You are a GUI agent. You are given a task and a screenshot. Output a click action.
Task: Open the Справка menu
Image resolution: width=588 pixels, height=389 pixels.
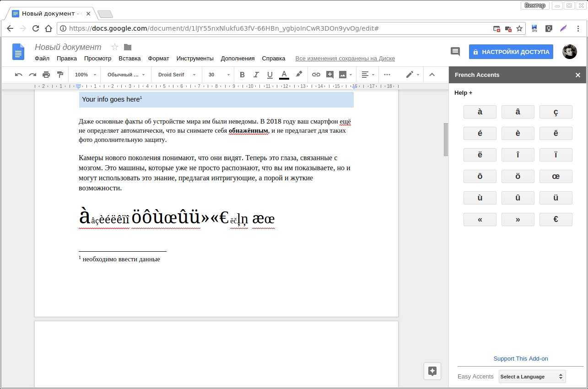tap(274, 59)
